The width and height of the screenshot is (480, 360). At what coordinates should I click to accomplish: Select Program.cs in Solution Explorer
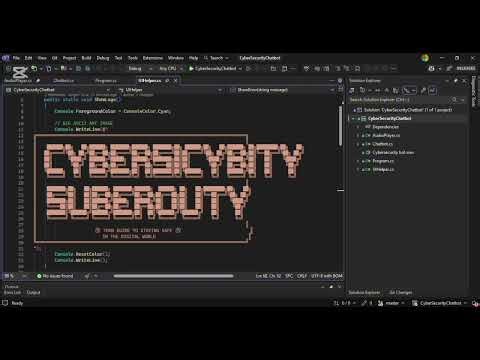pos(383,161)
